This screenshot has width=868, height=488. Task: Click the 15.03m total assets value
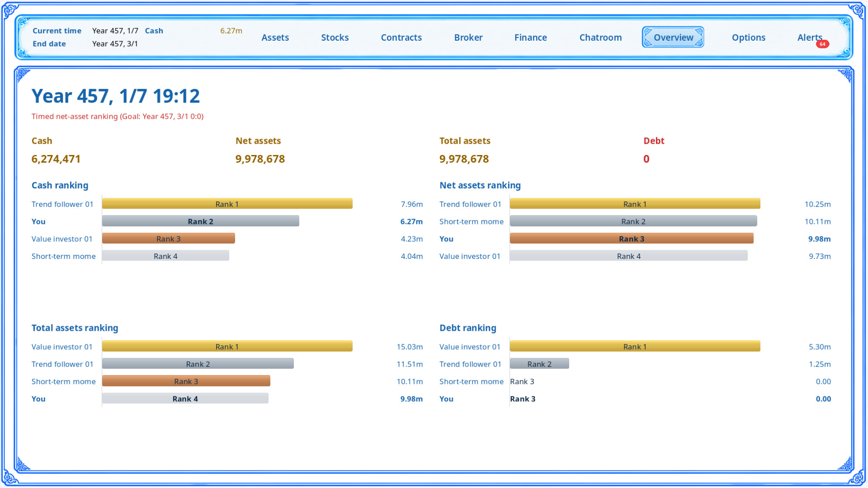tap(410, 347)
